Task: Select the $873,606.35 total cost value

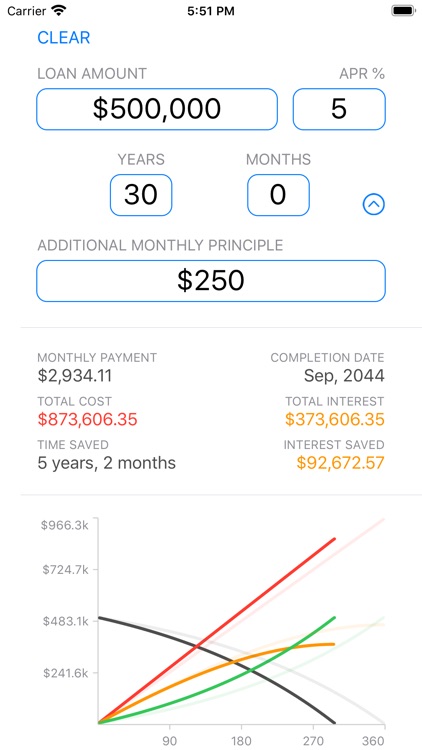Action: (x=88, y=419)
